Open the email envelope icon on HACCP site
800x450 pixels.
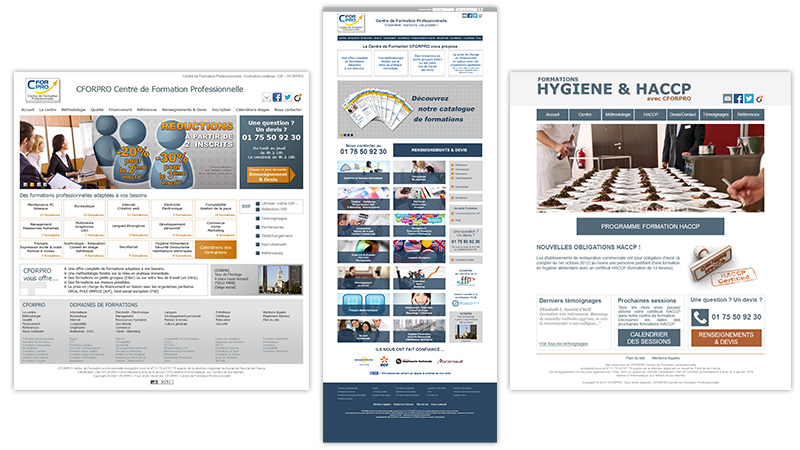coord(728,98)
